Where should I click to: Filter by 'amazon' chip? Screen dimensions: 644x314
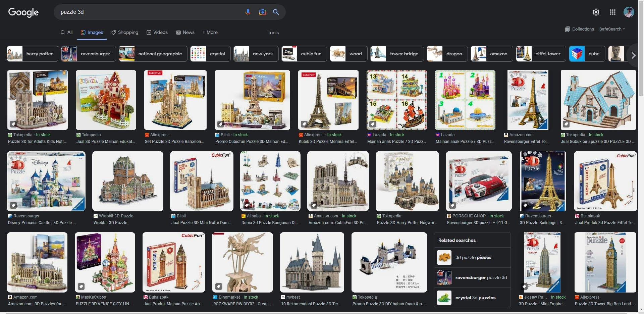pos(492,54)
